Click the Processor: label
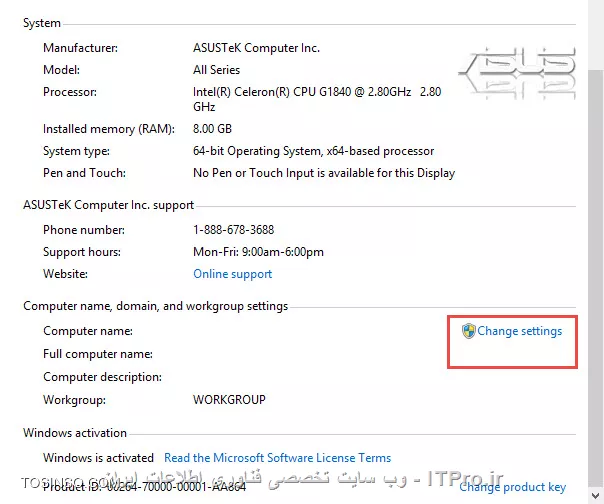604x504 pixels. coord(70,92)
